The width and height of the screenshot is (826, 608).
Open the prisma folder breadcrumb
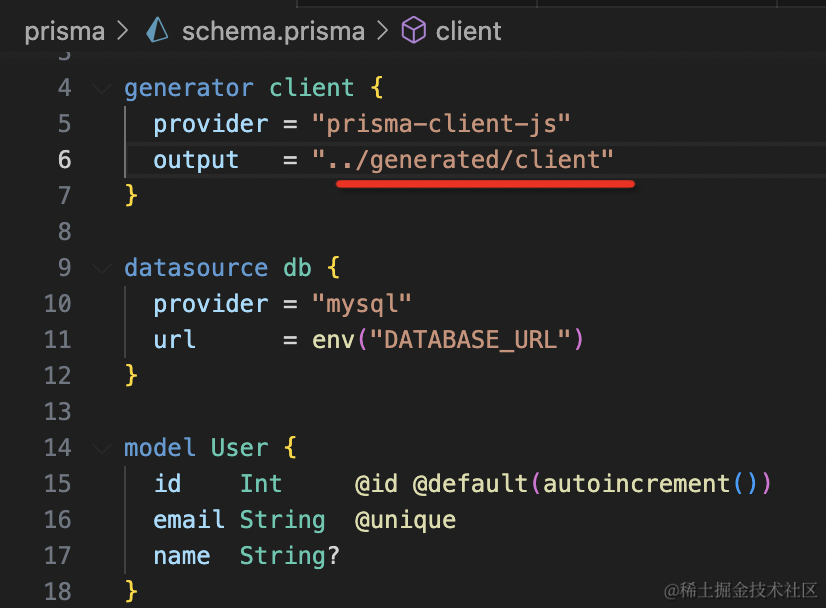64,31
